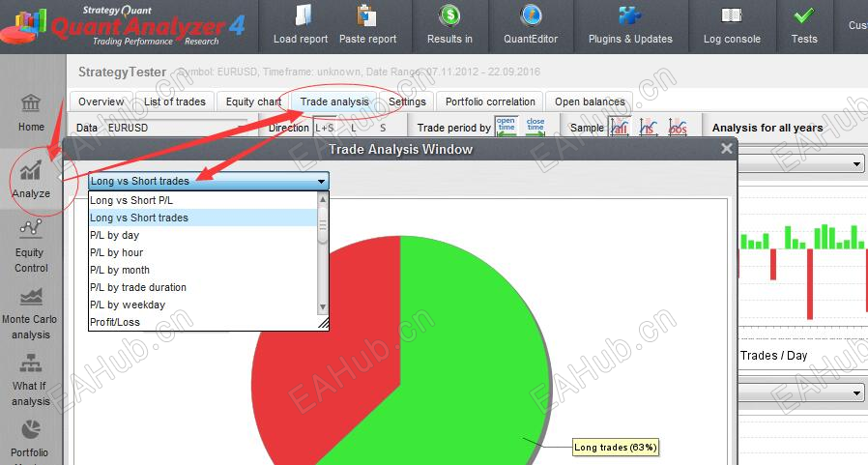Switch to the Overview tab
The width and height of the screenshot is (868, 465).
101,102
